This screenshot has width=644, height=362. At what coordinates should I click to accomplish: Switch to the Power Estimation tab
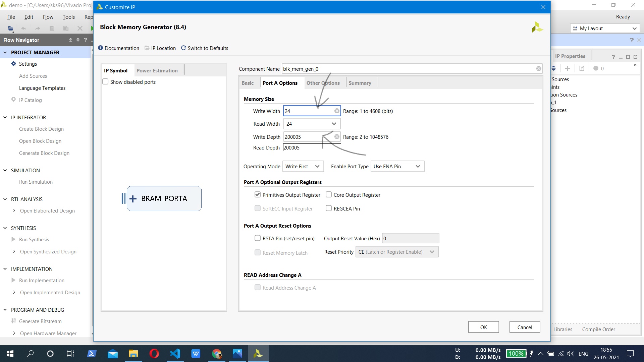157,71
